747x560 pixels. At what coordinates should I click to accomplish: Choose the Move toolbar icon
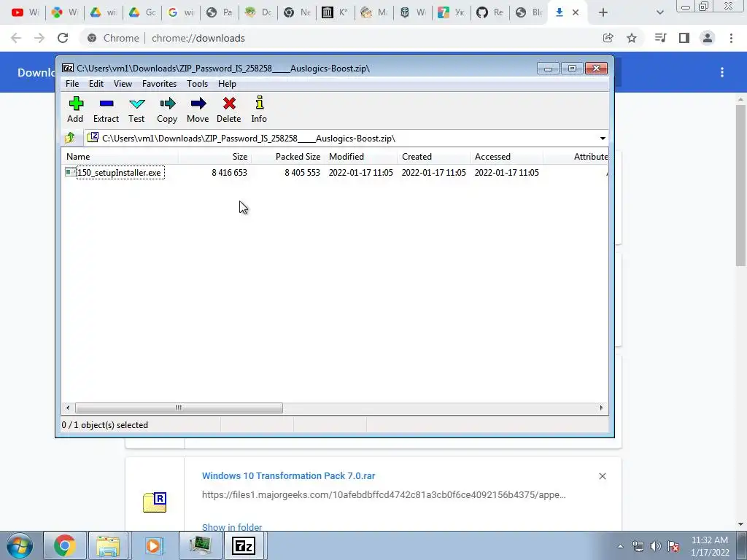[x=198, y=110]
